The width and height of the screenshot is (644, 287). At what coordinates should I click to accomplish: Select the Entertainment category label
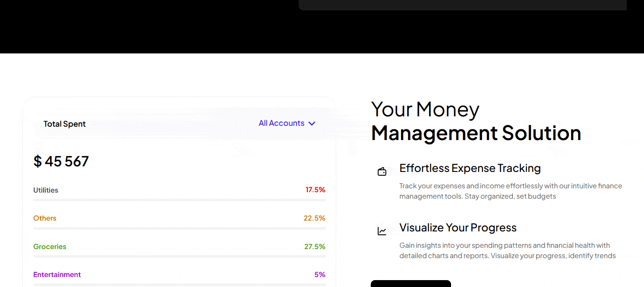(57, 275)
